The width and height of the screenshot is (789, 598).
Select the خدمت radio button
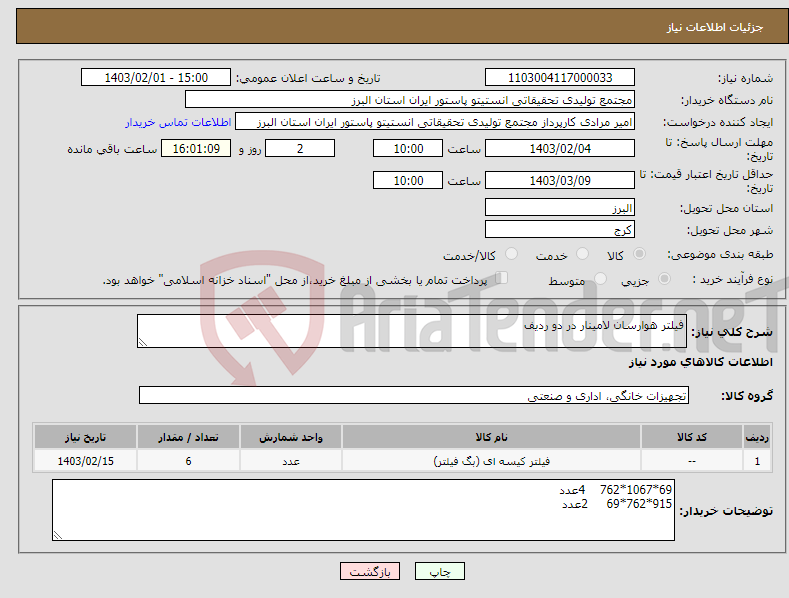click(x=582, y=254)
